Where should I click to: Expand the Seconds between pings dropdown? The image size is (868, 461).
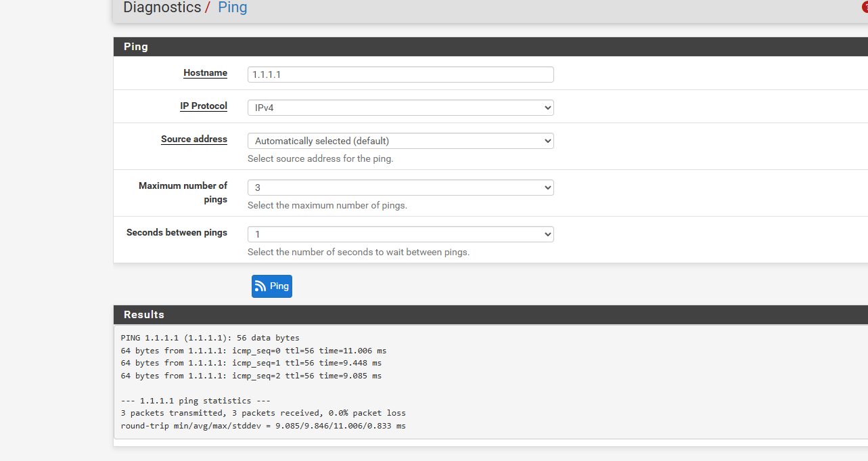coord(401,234)
